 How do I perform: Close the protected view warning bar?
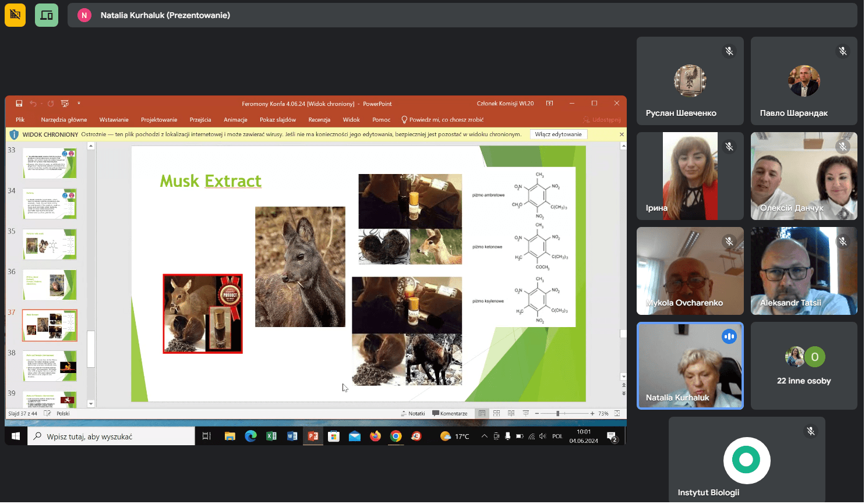tap(622, 134)
